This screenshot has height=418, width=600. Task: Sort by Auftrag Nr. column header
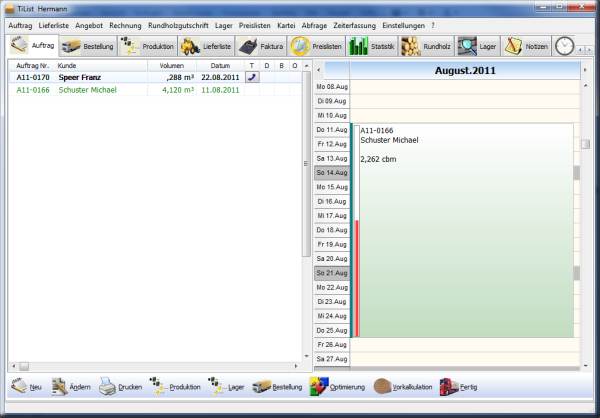(33, 66)
